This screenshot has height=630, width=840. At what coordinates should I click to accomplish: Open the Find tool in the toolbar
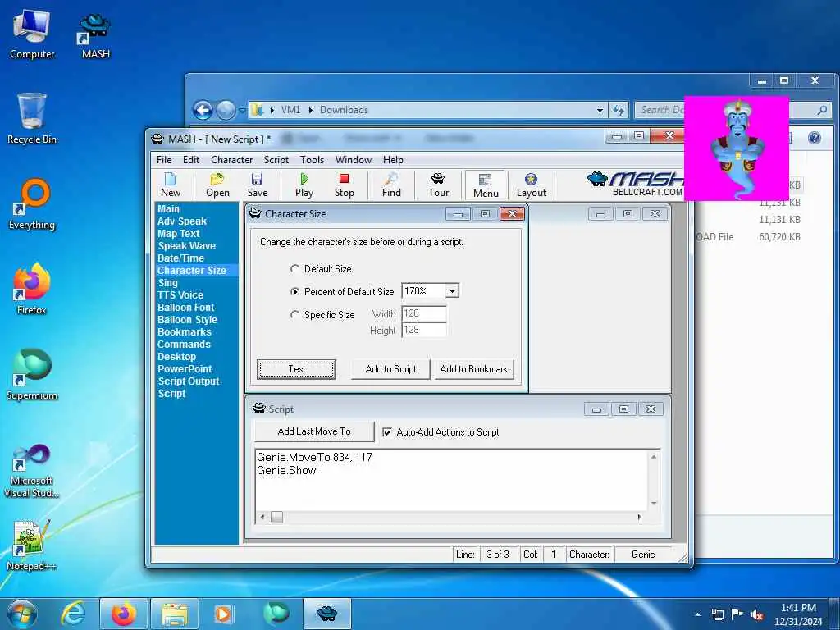tap(391, 185)
